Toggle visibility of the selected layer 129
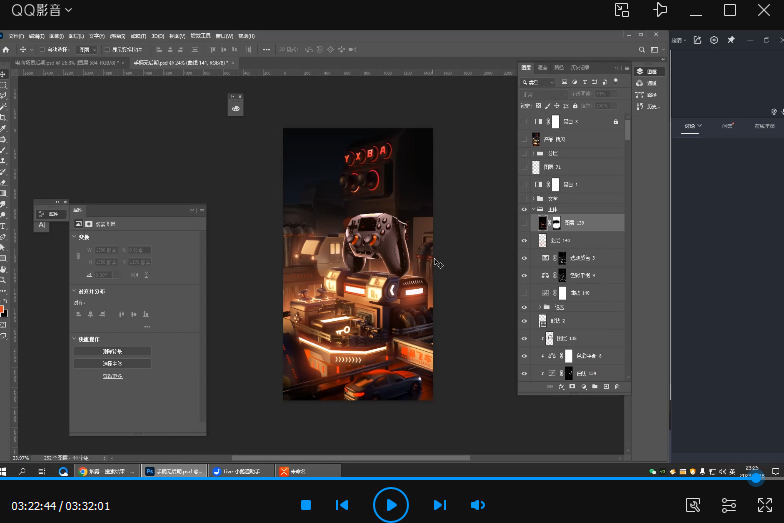The height and width of the screenshot is (523, 784). [524, 223]
